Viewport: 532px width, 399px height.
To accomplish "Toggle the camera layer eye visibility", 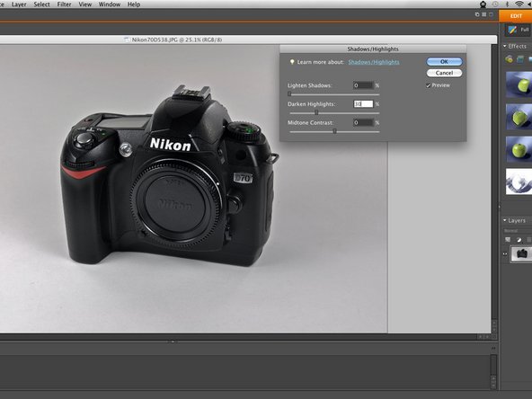I will click(505, 253).
